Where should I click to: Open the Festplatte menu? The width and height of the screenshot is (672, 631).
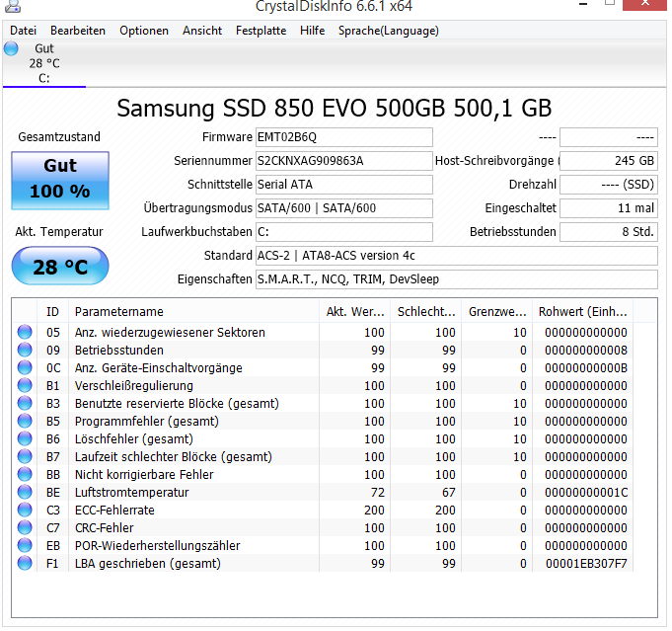coord(261,31)
